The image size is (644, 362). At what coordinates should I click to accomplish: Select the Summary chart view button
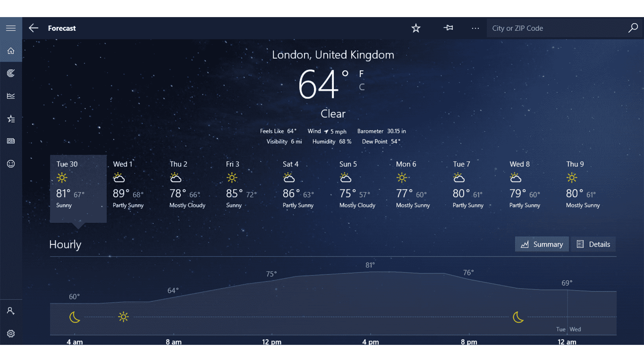(543, 244)
